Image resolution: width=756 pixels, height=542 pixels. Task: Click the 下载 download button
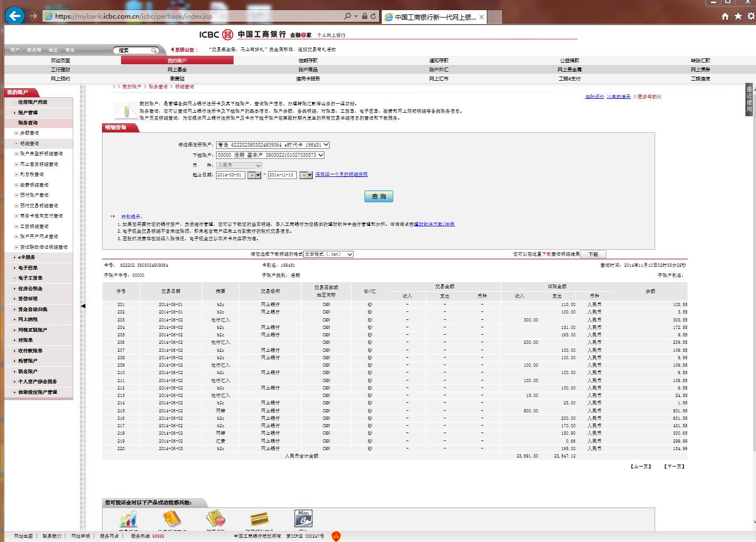[593, 255]
